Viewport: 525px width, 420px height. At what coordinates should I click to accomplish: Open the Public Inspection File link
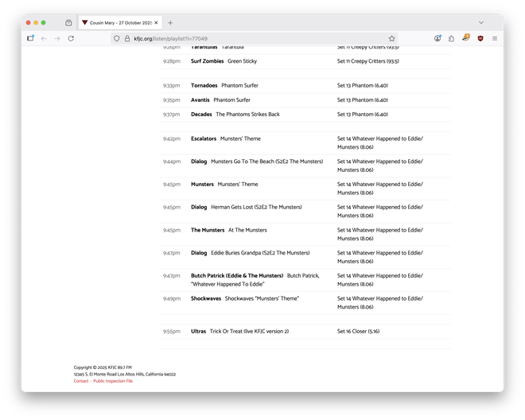[x=113, y=381]
